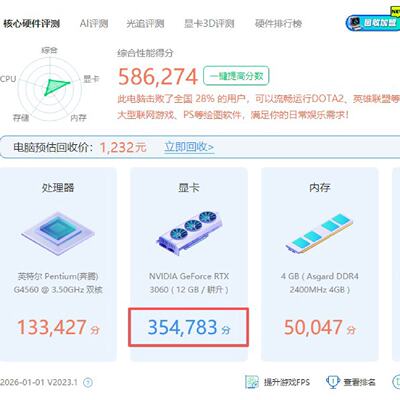Open the 硬件排行榜 tab
400x400 pixels.
point(278,24)
